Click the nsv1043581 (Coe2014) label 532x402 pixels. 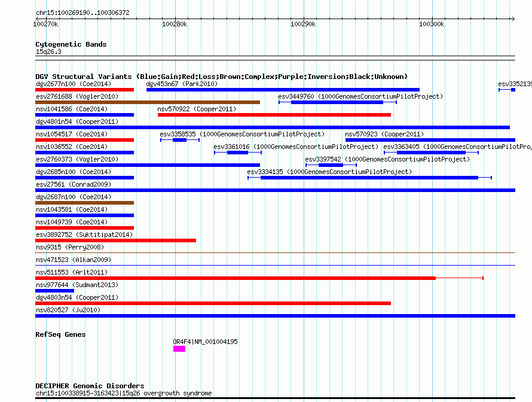(72, 209)
